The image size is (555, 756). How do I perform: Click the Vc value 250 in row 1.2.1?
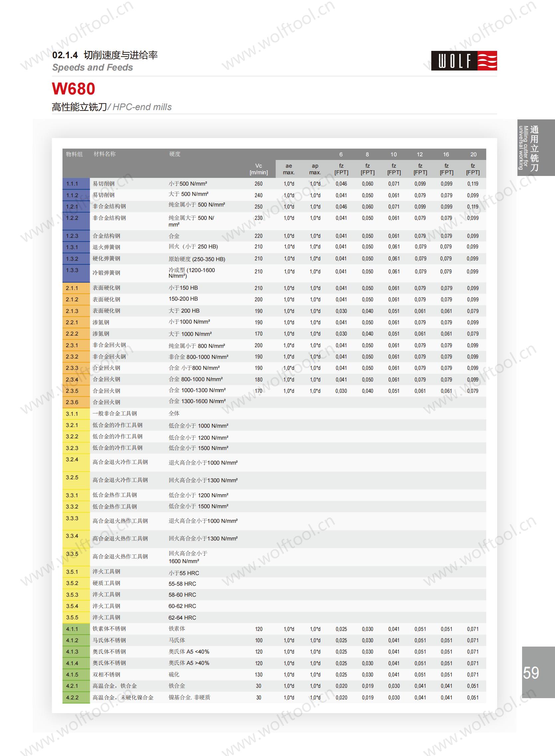pos(259,207)
